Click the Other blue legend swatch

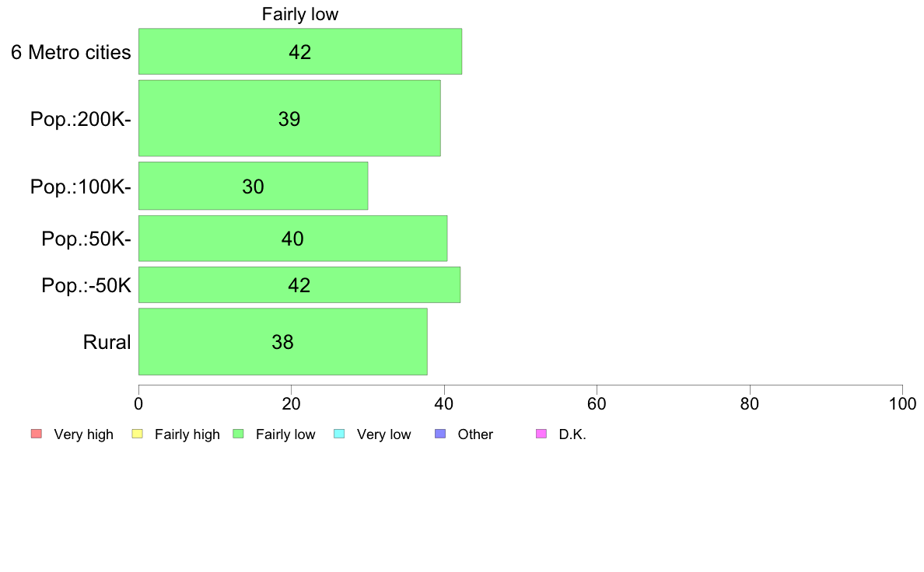coord(440,434)
